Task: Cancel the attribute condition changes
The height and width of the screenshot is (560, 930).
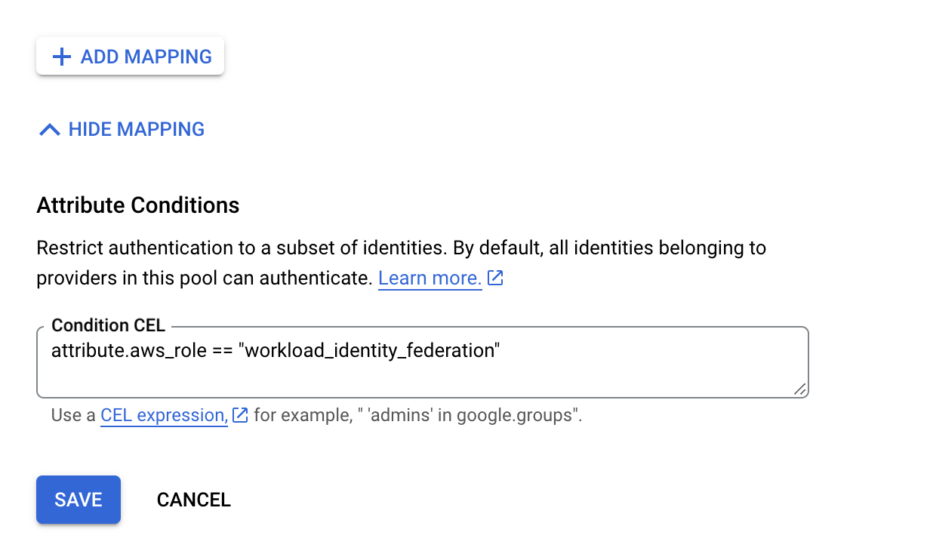Action: (x=194, y=500)
